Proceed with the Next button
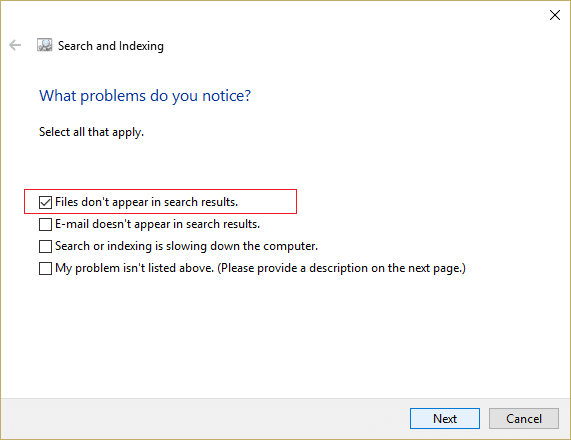 pyautogui.click(x=445, y=419)
